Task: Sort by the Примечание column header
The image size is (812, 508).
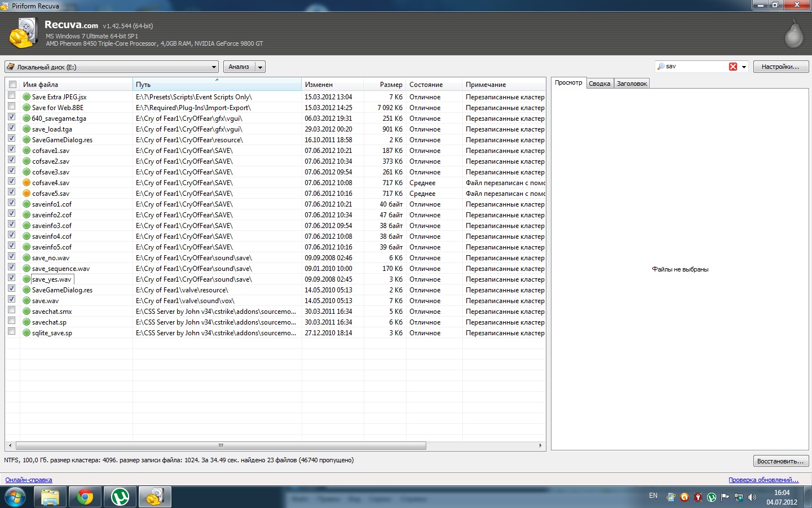Action: (504, 85)
